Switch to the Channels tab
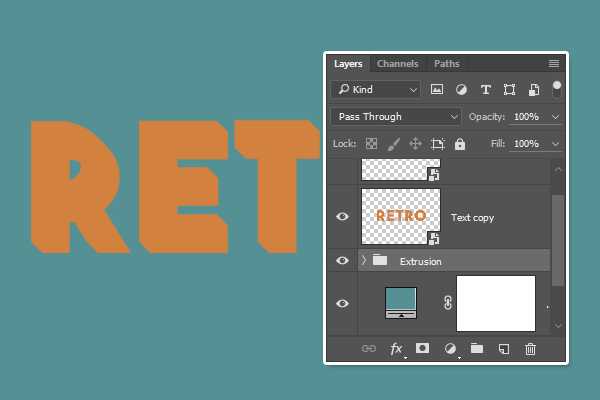The height and width of the screenshot is (400, 600). point(398,64)
